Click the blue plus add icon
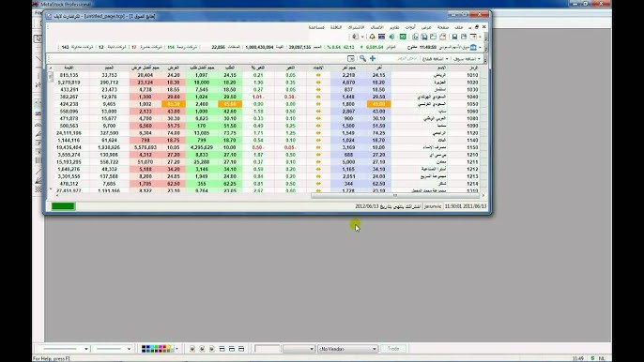The height and width of the screenshot is (362, 644). [x=373, y=58]
